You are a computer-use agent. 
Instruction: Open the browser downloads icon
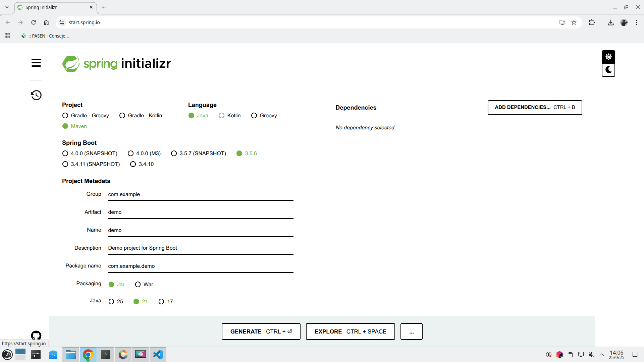(x=610, y=22)
